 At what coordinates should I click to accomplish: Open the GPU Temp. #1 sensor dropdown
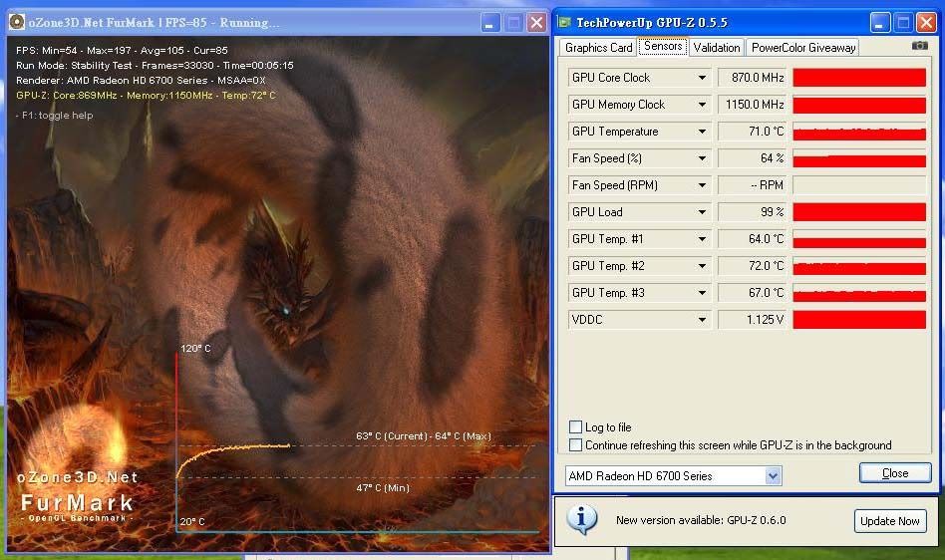[702, 239]
